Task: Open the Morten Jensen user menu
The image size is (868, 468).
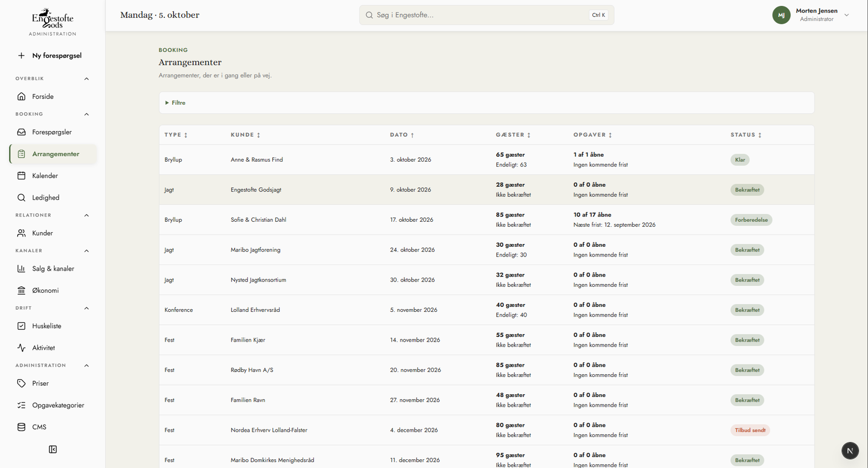Action: [x=810, y=15]
